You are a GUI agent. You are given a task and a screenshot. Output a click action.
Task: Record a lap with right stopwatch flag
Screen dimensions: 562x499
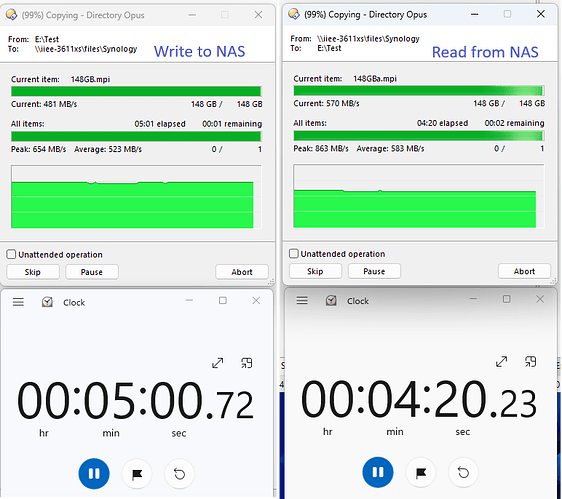click(420, 472)
